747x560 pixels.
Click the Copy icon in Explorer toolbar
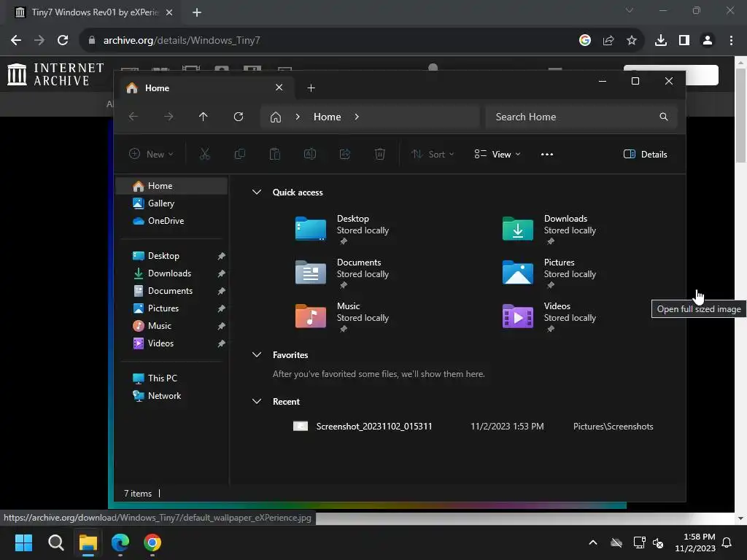[x=239, y=154]
